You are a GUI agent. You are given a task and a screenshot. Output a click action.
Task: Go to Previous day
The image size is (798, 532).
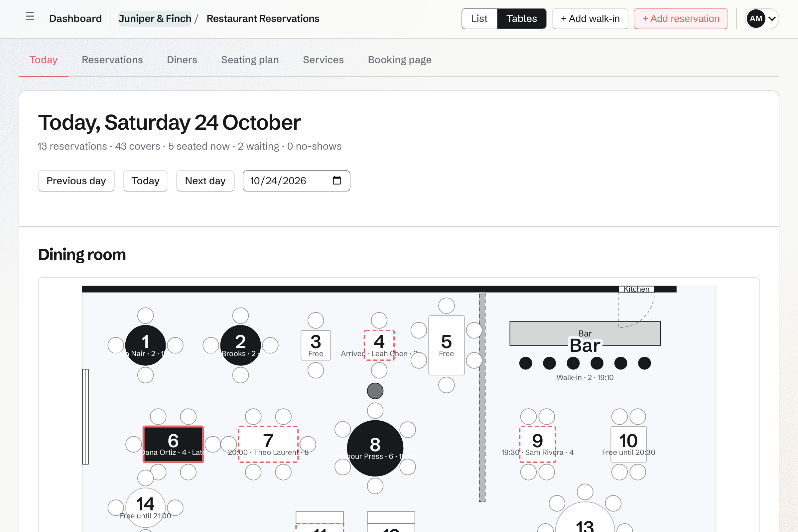pos(76,181)
